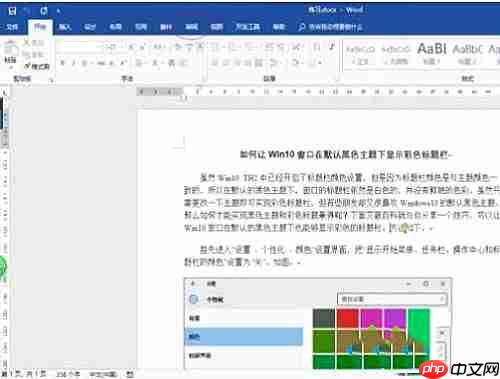This screenshot has height=379, width=500.
Task: Switch to the 帮助 (Help) ribbon tab
Action: click(x=279, y=27)
